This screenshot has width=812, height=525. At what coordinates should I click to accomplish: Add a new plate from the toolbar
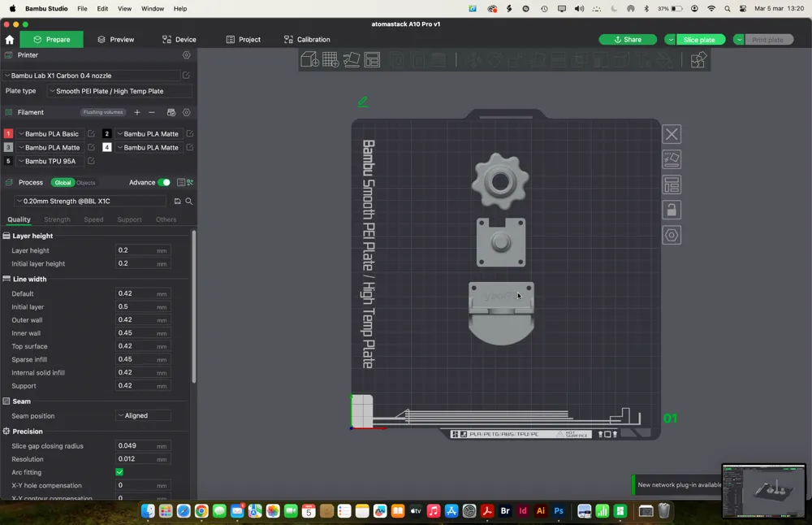pyautogui.click(x=330, y=59)
